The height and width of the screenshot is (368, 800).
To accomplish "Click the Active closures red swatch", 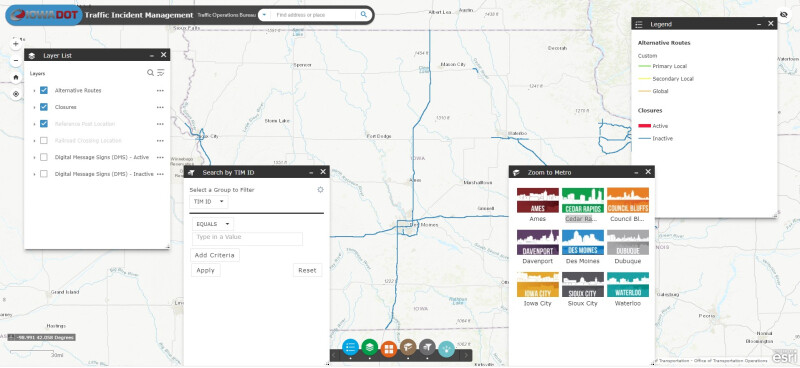I will 644,126.
